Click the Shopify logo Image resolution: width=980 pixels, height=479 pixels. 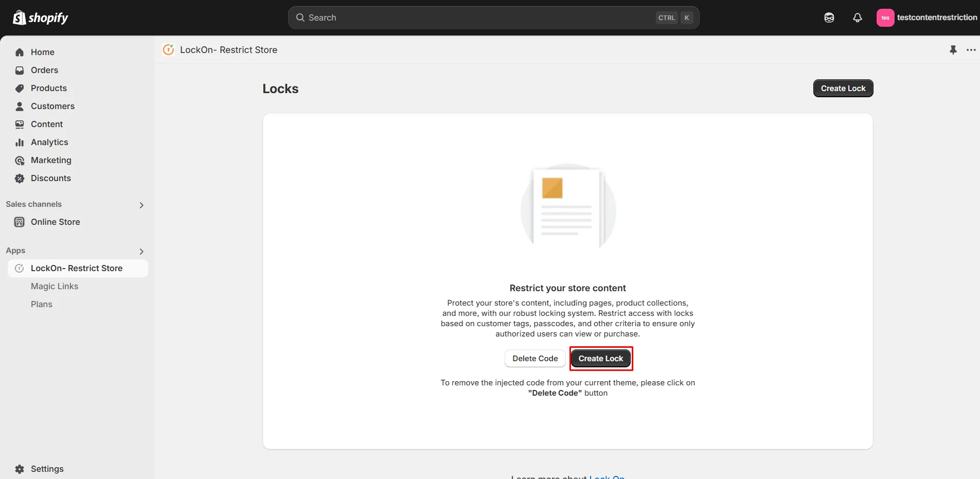coord(40,18)
